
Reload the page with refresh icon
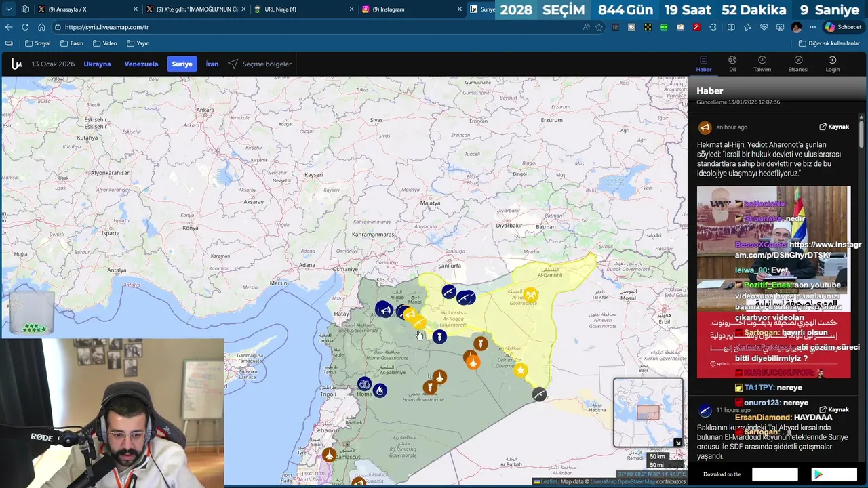coord(25,27)
